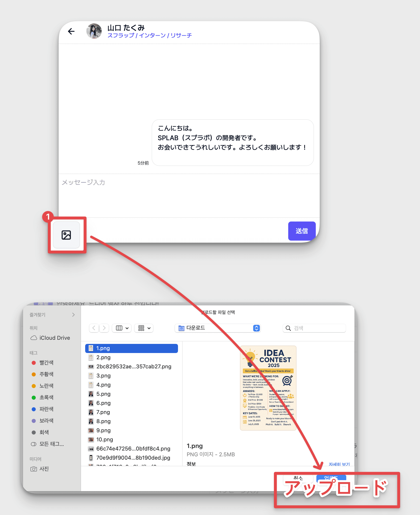Expand the 즐겨찾기 sidebar section
This screenshot has width=420, height=515.
tap(73, 314)
